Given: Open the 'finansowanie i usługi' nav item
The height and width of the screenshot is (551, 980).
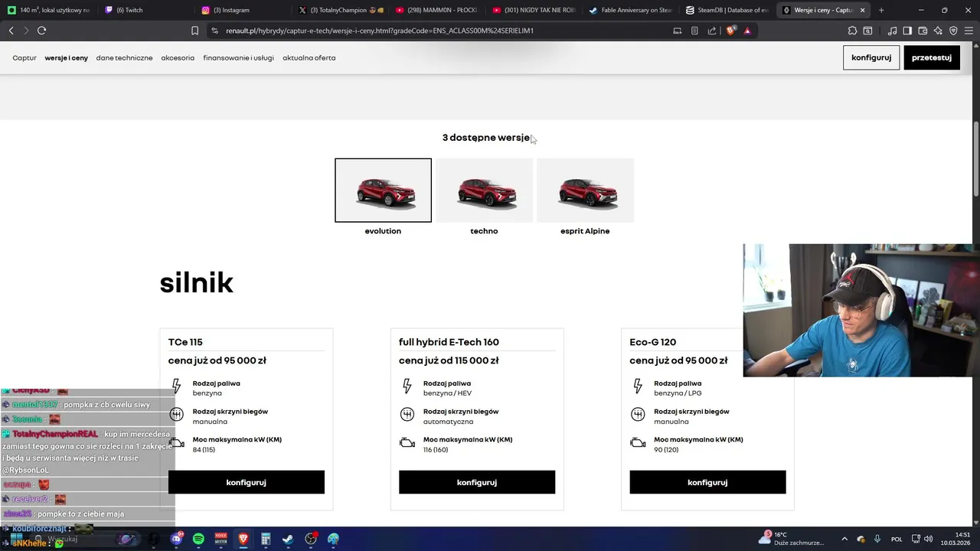Looking at the screenshot, I should pos(238,57).
